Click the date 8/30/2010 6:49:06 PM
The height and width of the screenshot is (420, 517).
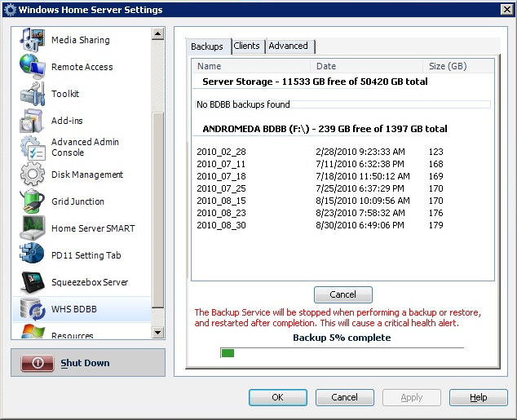(360, 225)
